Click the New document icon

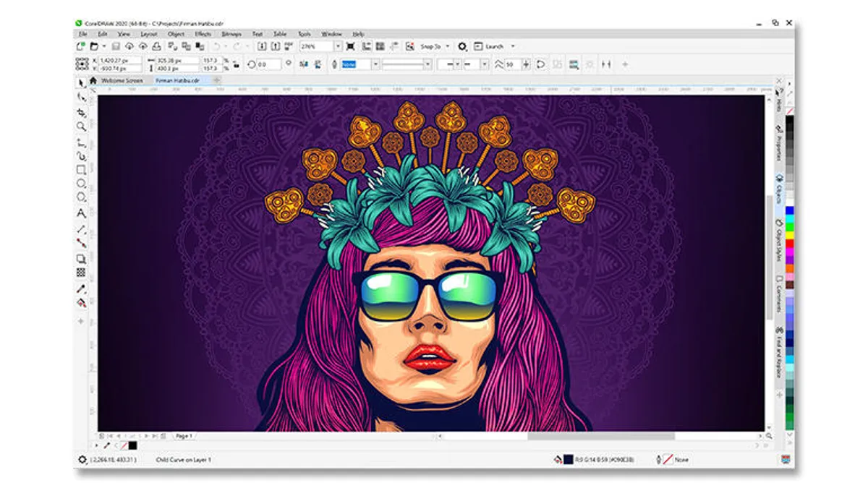click(x=82, y=46)
